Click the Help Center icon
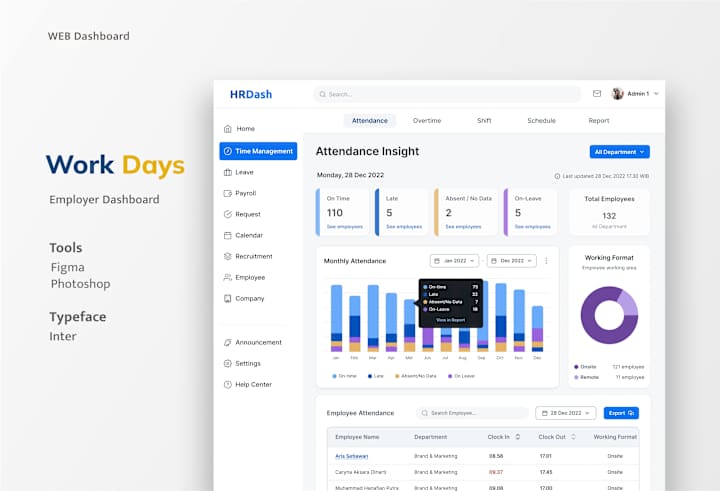Screen dimensions: 720x491 click(227, 384)
